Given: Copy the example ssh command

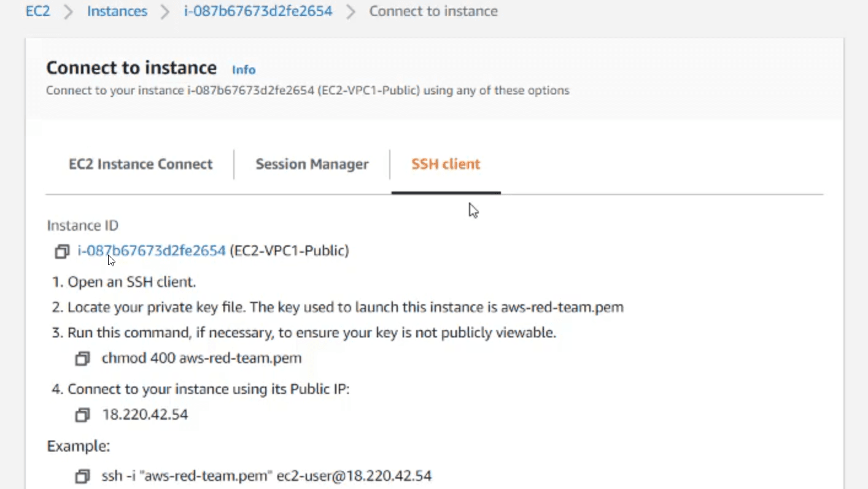Looking at the screenshot, I should pos(82,477).
